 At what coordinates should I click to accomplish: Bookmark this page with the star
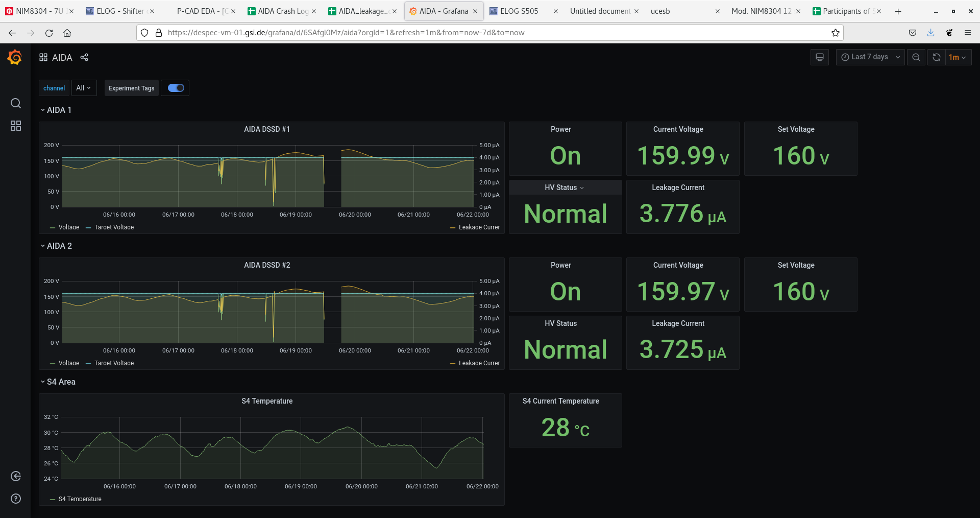pos(836,33)
